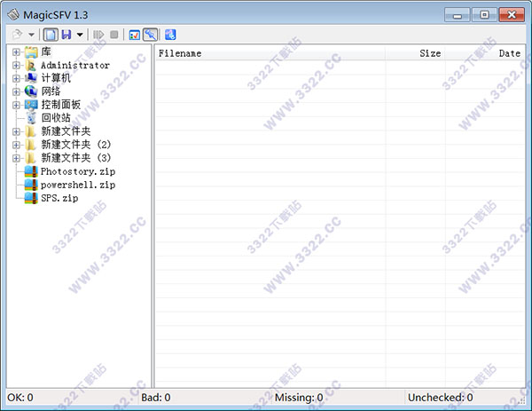This screenshot has height=411, width=532.
Task: Click the Bad: 0 status entry
Action: (x=156, y=398)
